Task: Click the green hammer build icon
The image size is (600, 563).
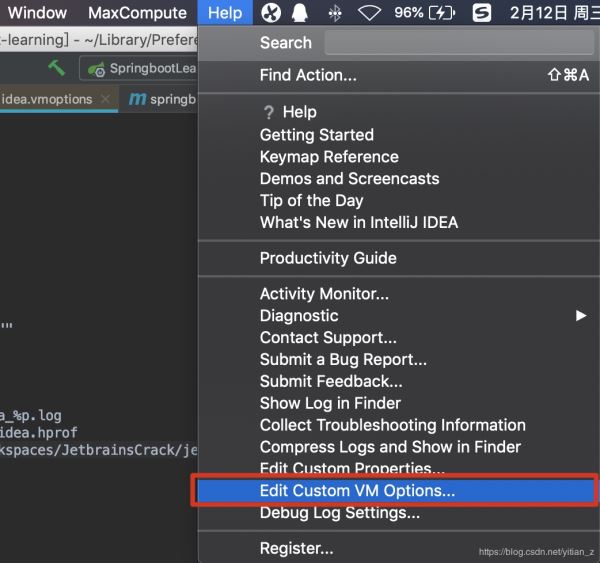Action: [57, 68]
